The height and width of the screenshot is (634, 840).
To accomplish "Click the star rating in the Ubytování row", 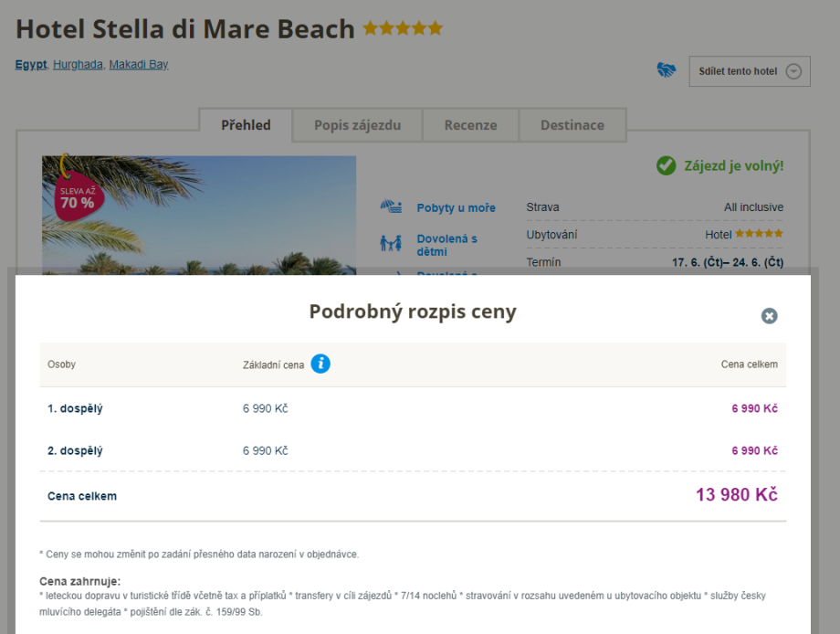I will pos(759,235).
